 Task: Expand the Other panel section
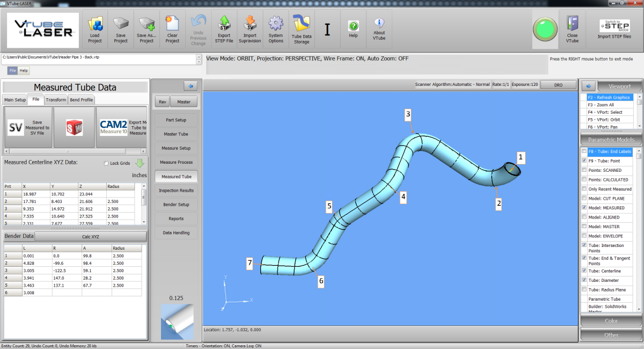[x=611, y=335]
